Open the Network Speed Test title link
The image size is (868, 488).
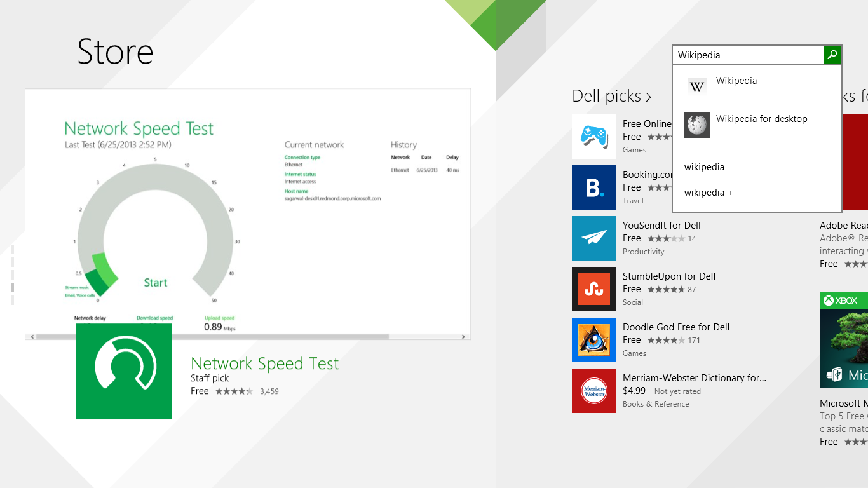[x=265, y=363]
